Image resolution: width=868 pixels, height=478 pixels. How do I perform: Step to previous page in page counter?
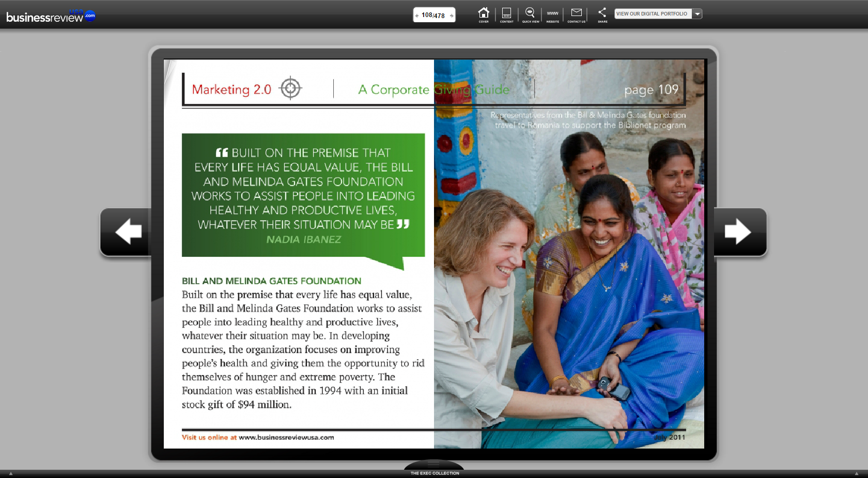417,16
